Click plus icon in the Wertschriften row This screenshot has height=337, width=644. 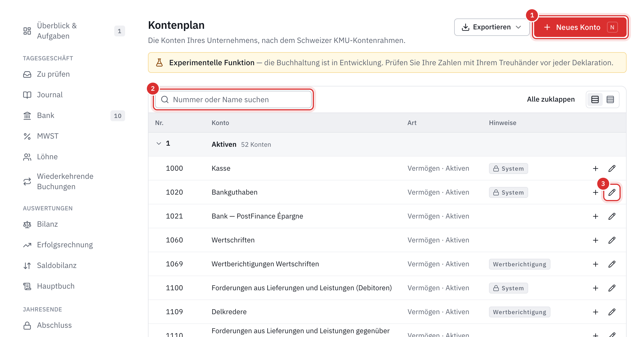596,240
